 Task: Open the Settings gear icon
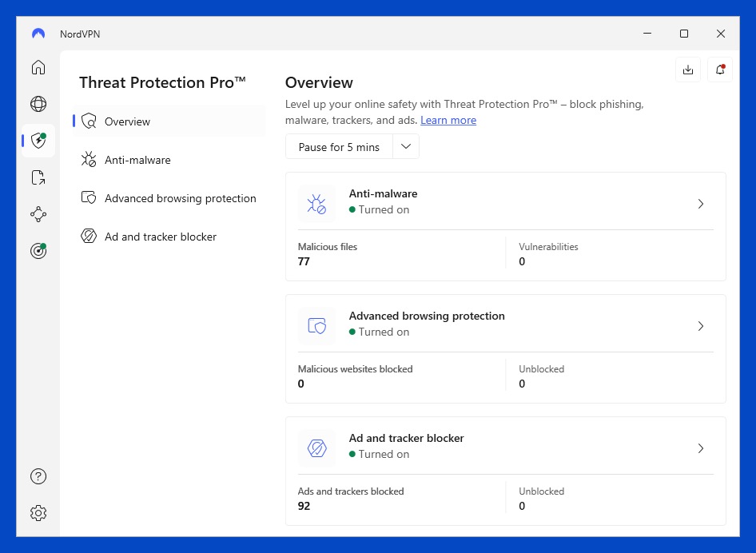[38, 513]
